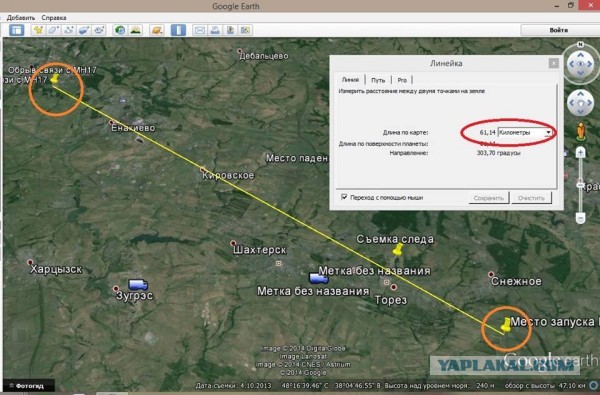
Task: Click the View in Google Maps icon
Action: [245, 30]
